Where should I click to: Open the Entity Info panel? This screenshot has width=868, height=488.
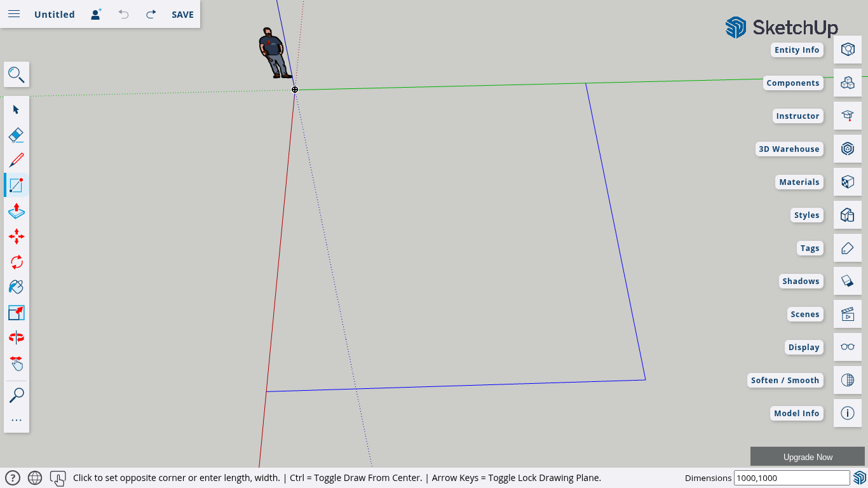[x=847, y=50]
